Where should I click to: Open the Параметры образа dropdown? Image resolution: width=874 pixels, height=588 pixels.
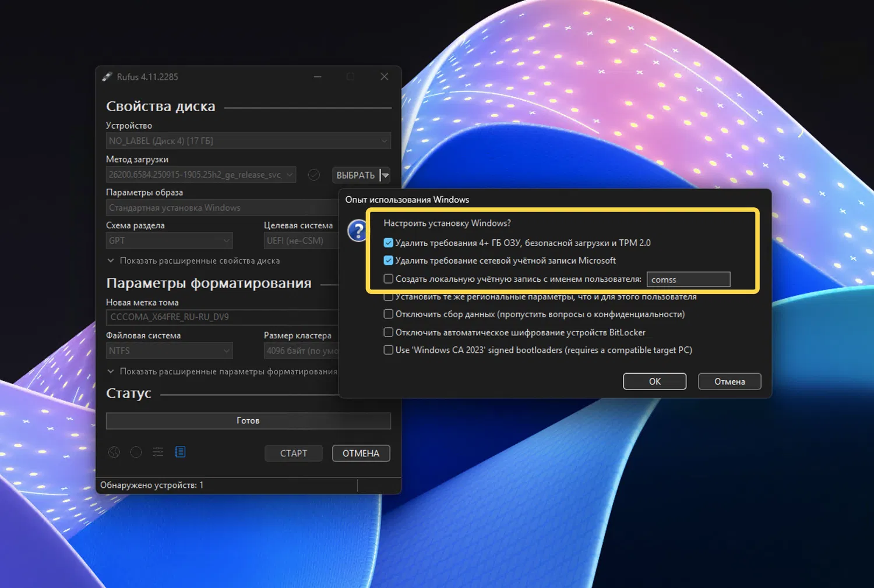tap(222, 208)
